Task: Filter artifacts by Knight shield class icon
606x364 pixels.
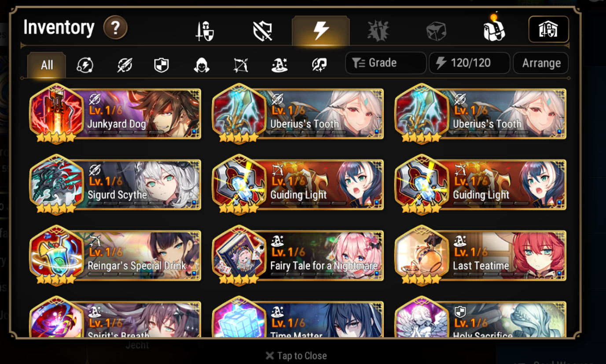Action: (x=162, y=66)
